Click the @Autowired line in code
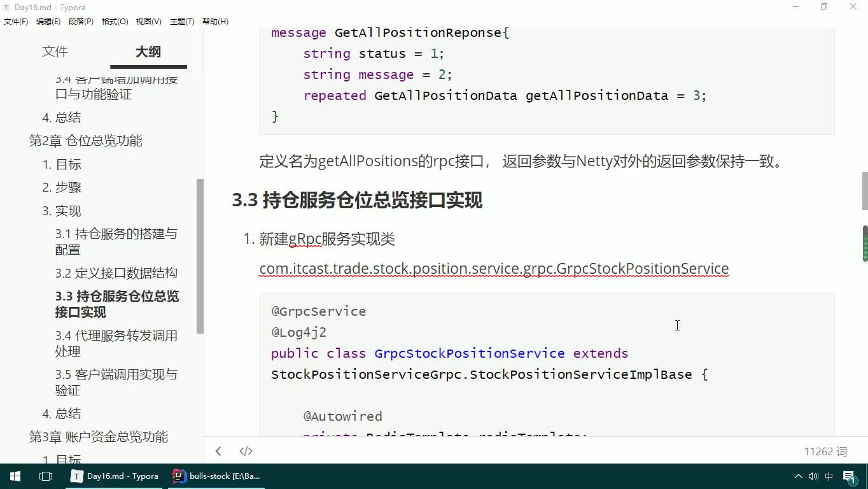The image size is (868, 489). tap(342, 416)
